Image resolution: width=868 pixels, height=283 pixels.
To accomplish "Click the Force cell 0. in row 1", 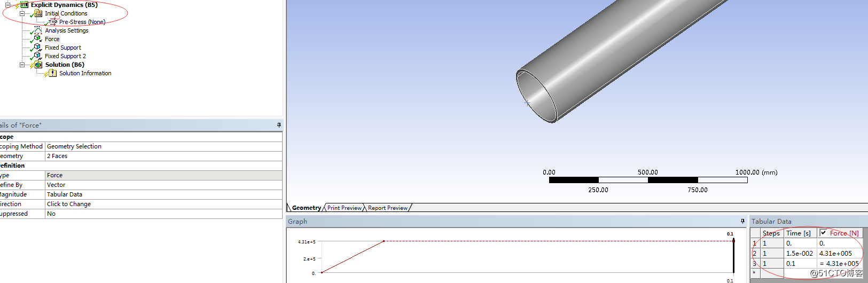I will tap(840, 243).
